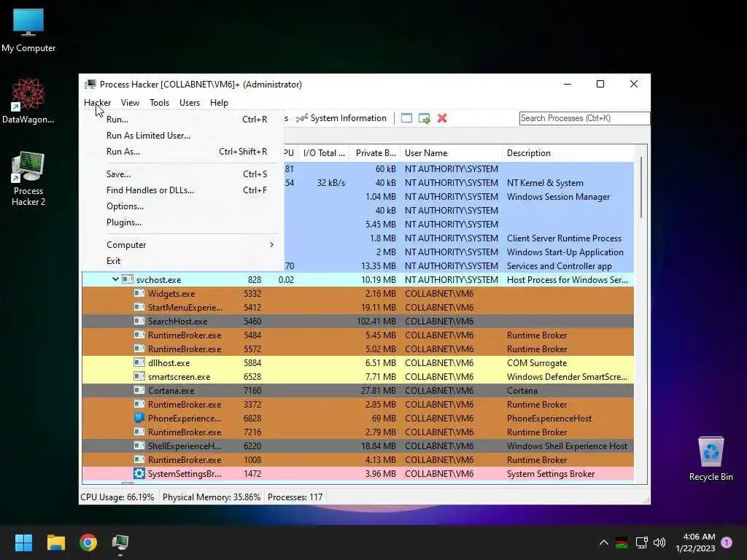Click the CPU Usage status bar entry
The image size is (747, 560).
[117, 497]
